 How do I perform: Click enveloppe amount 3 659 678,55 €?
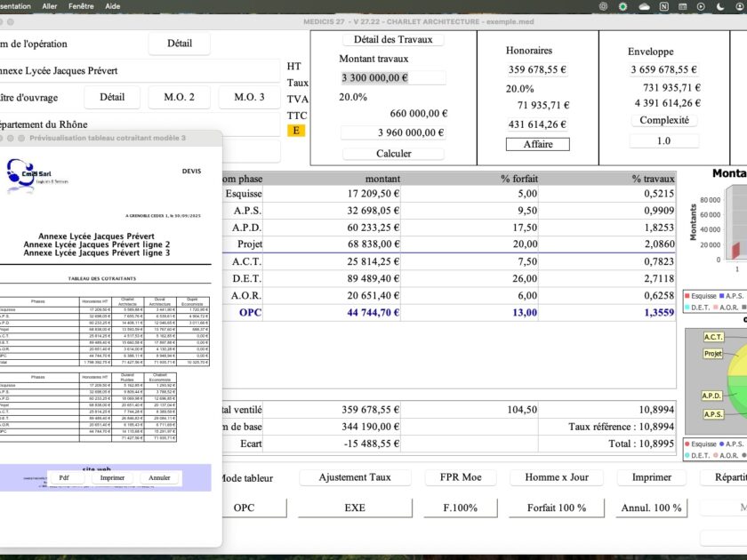click(x=664, y=69)
